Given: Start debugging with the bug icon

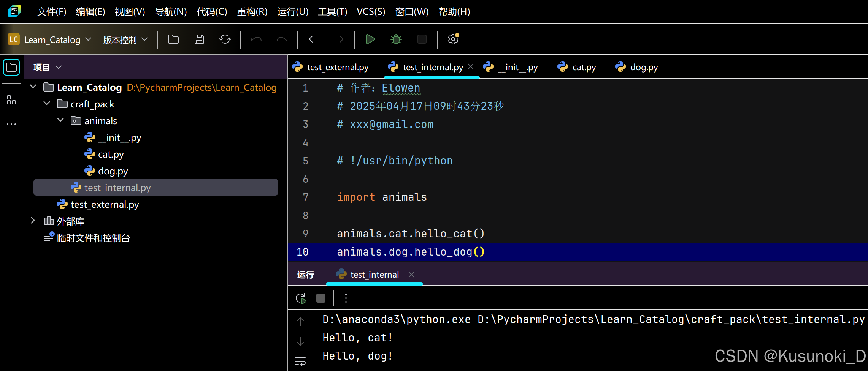Looking at the screenshot, I should [x=396, y=39].
